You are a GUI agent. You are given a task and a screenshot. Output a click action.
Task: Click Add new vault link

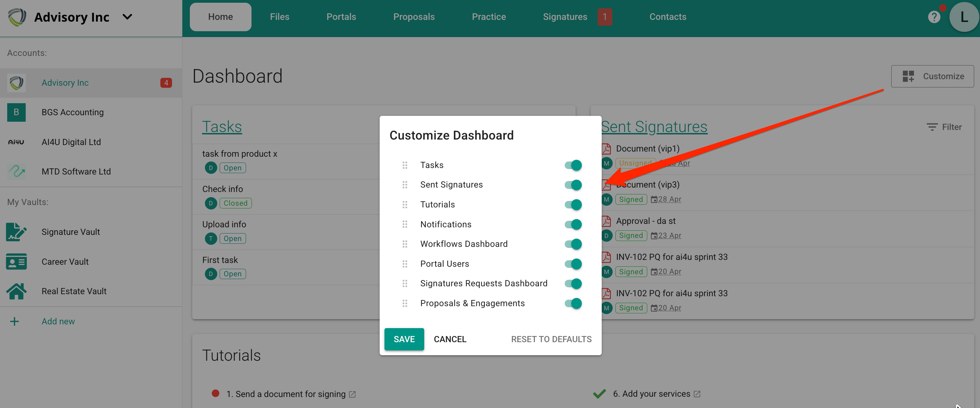[58, 321]
